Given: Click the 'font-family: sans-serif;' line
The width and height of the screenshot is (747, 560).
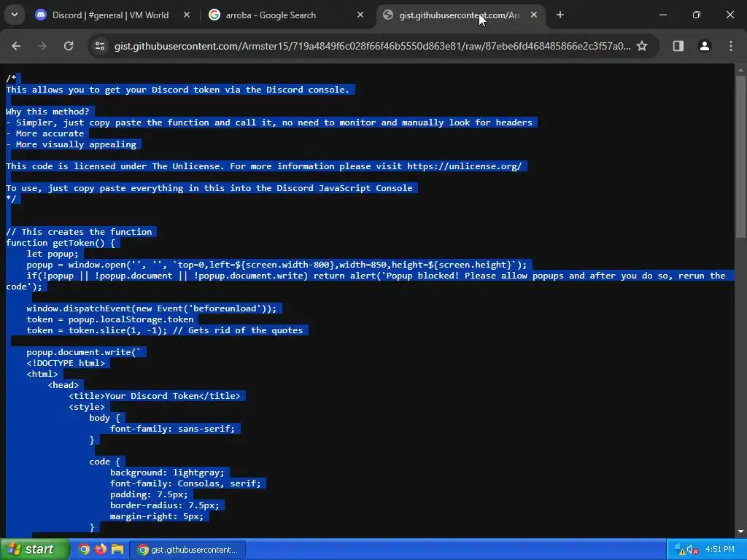Looking at the screenshot, I should [x=172, y=429].
